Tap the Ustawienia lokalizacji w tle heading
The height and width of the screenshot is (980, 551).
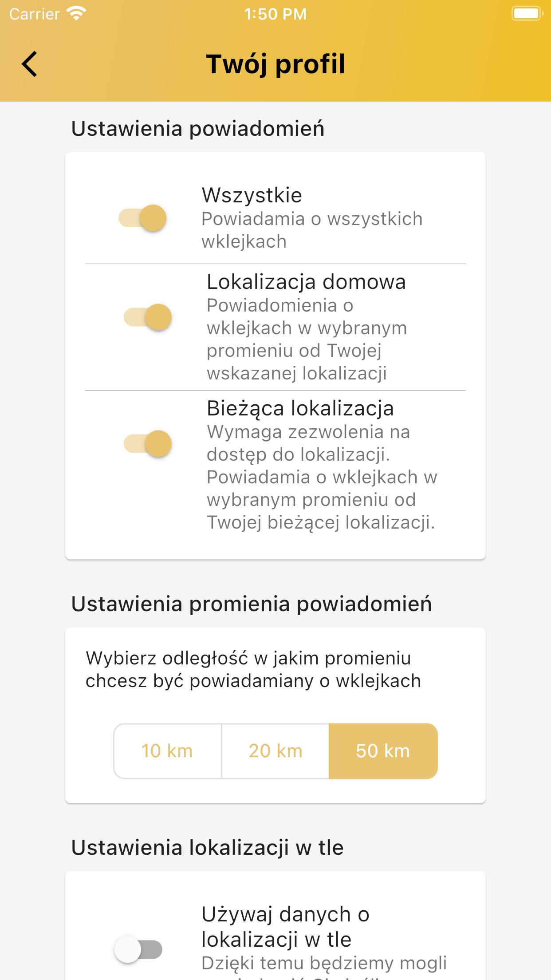coord(208,848)
